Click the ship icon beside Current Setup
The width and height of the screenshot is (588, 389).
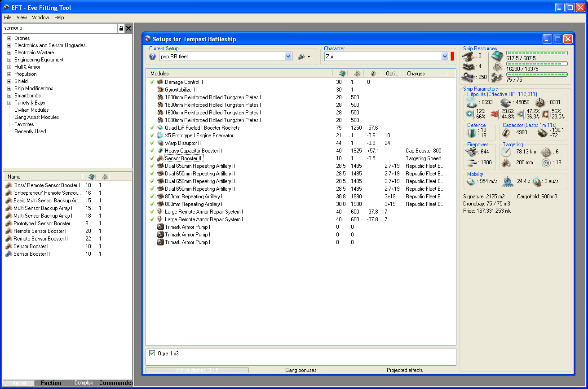[x=302, y=57]
